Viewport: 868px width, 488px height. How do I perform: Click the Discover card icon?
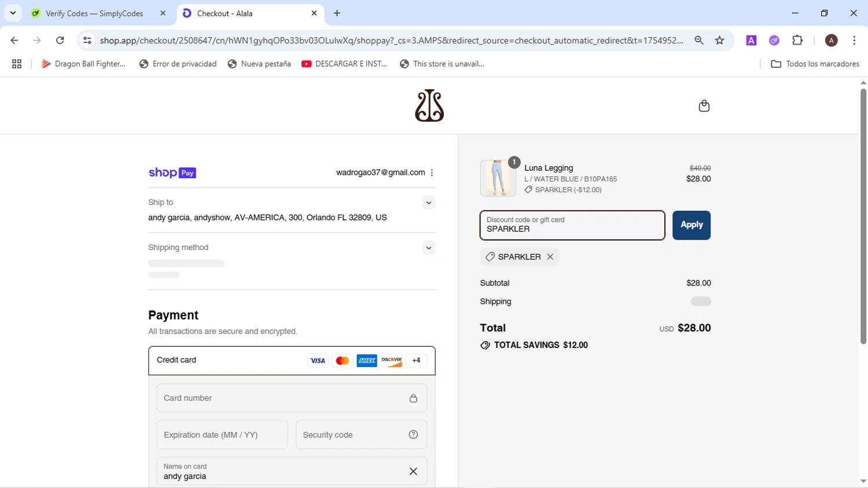point(392,361)
